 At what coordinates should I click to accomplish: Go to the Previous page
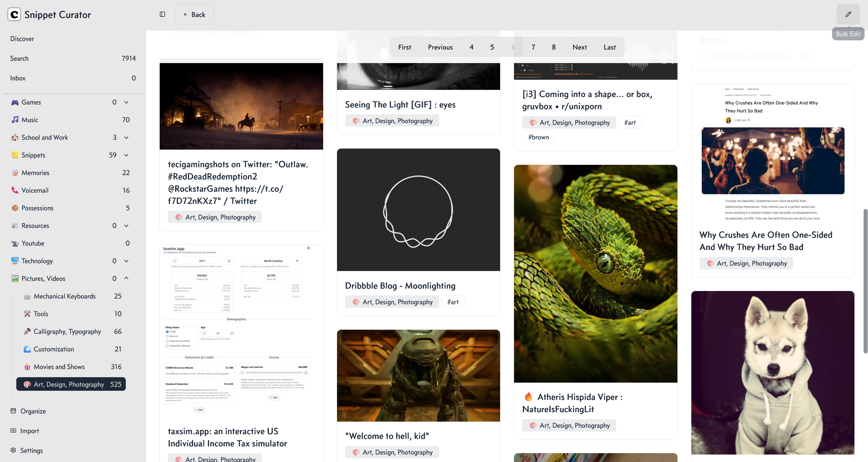pos(440,47)
